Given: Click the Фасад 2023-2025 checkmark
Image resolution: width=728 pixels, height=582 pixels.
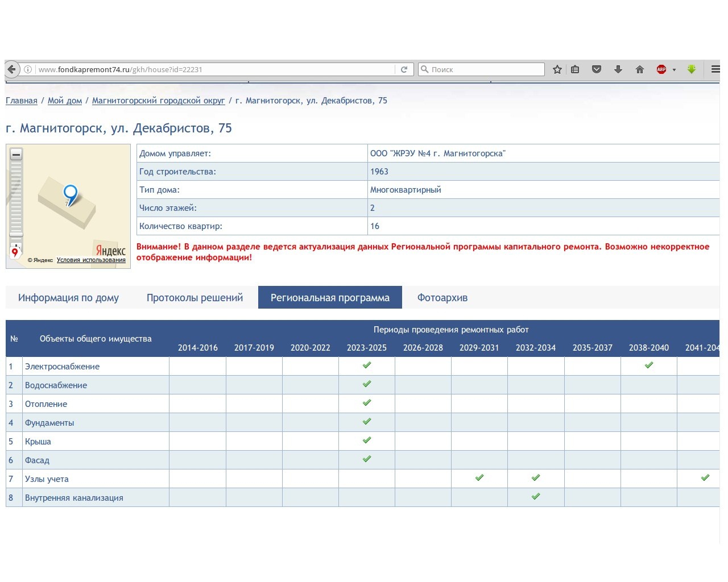Looking at the screenshot, I should [x=367, y=459].
